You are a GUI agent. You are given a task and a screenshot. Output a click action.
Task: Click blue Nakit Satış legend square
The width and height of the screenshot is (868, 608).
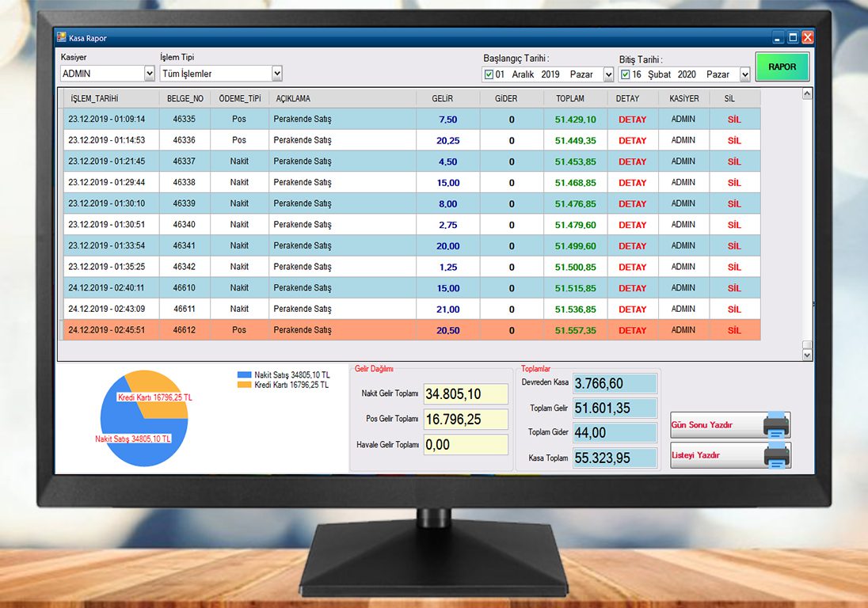(x=244, y=374)
